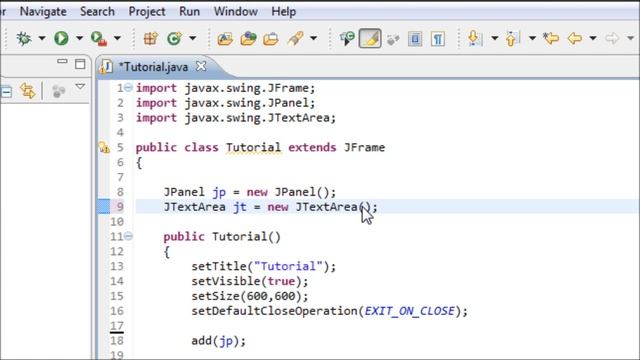Click the warning marker on line 5
The image size is (640, 360).
104,147
